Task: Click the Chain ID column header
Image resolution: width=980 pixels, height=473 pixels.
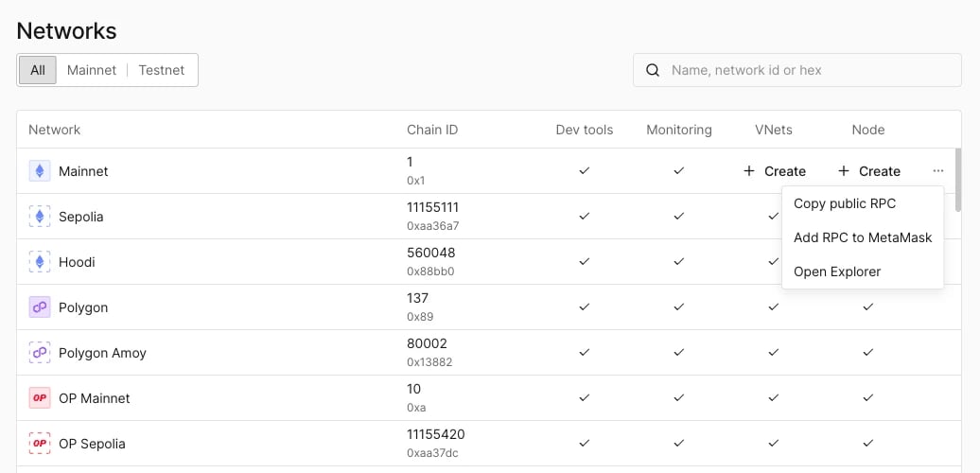Action: click(432, 130)
